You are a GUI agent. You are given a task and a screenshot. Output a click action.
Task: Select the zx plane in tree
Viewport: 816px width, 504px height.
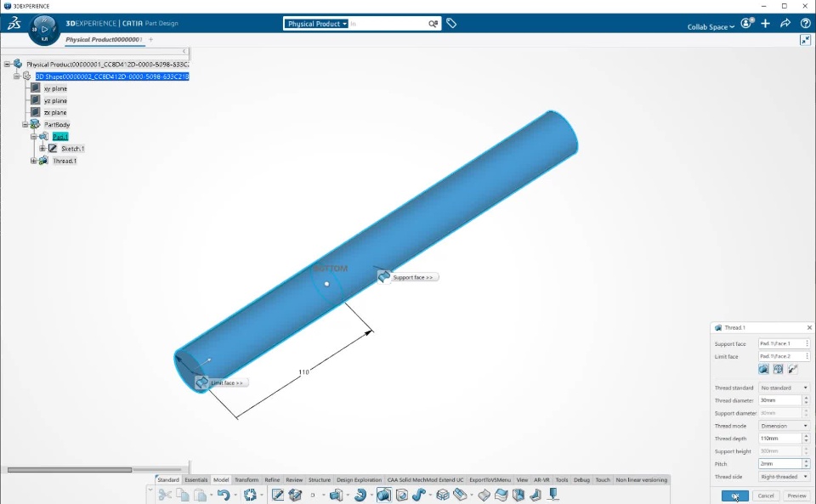click(55, 112)
